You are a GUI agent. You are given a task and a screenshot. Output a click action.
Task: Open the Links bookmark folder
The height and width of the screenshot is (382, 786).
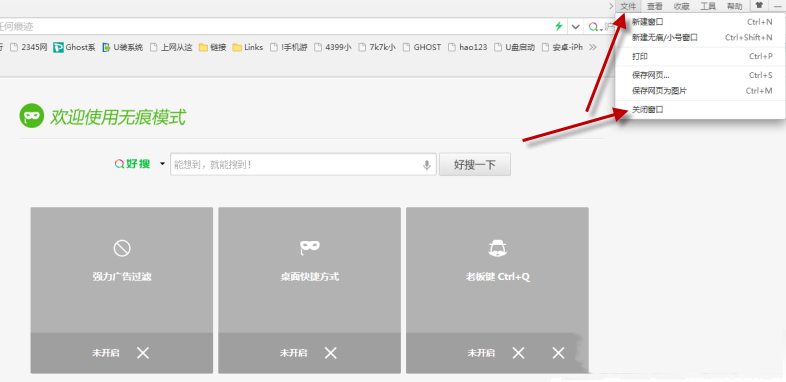(248, 47)
